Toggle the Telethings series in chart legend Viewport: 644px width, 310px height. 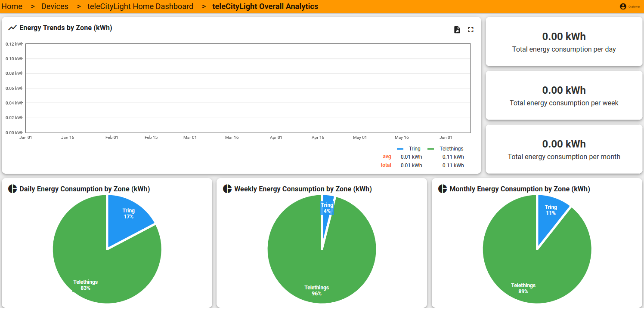(446, 149)
